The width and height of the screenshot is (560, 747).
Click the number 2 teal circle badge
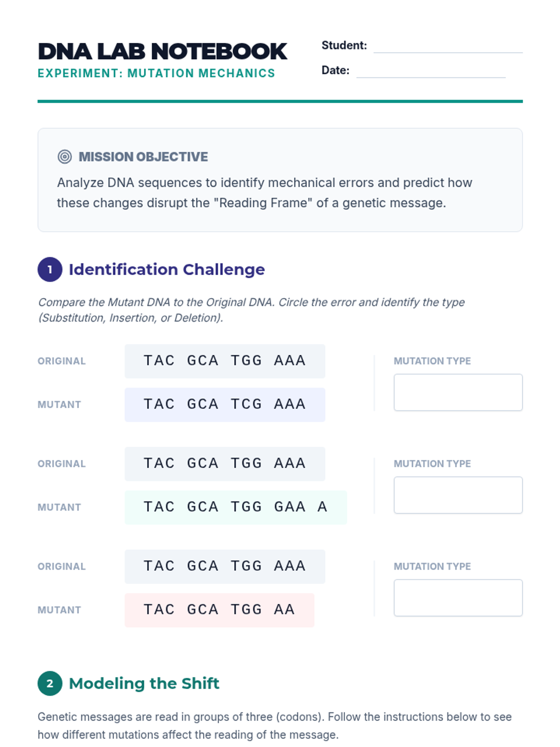50,684
